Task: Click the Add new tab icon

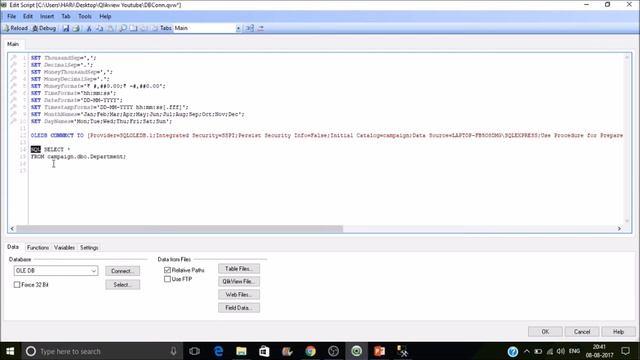Action: (133, 28)
